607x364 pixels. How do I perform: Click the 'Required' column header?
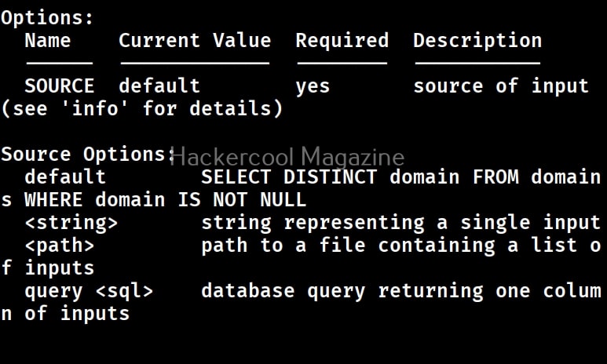pyautogui.click(x=342, y=41)
